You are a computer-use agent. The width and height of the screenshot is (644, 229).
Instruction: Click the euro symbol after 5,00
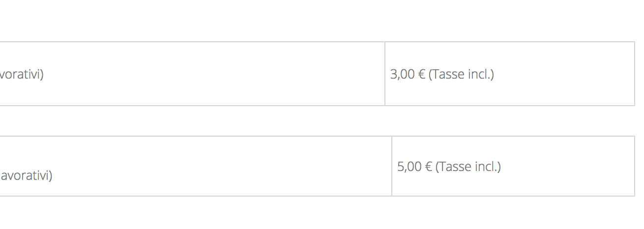[x=428, y=167]
